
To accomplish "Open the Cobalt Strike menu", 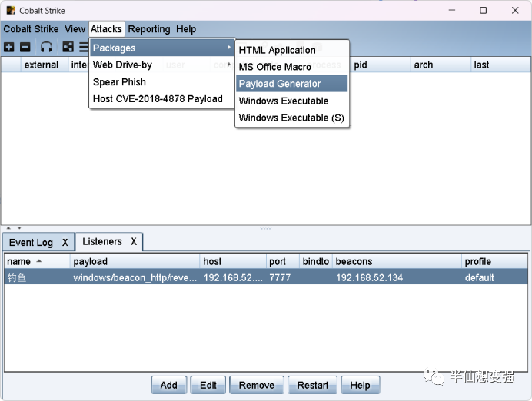I will [31, 29].
